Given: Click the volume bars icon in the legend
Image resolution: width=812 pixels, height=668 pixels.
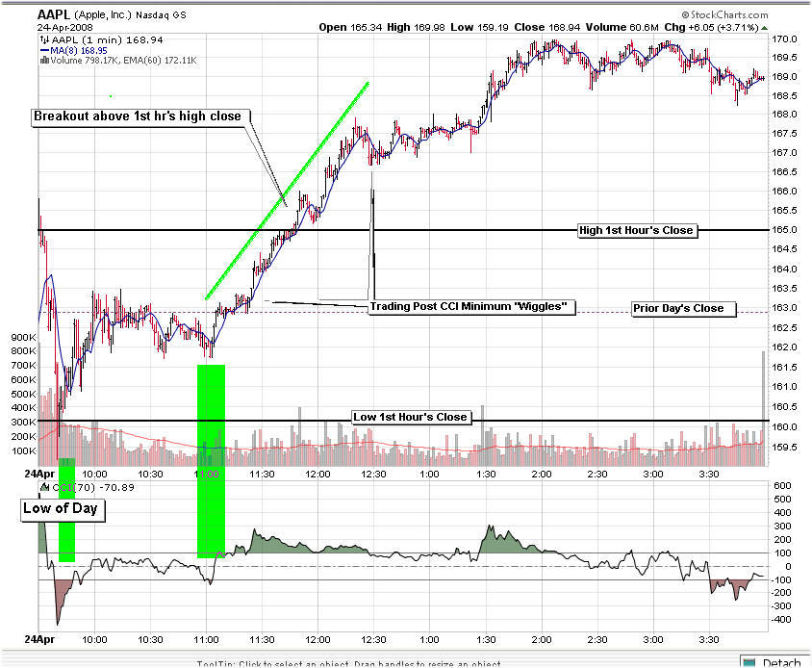Looking at the screenshot, I should tap(44, 60).
